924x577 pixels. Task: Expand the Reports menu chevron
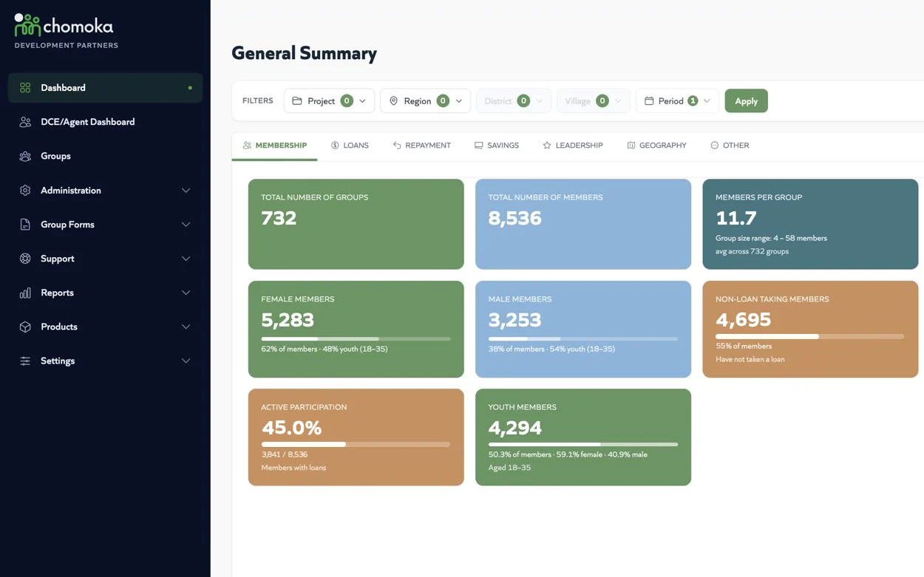click(186, 293)
